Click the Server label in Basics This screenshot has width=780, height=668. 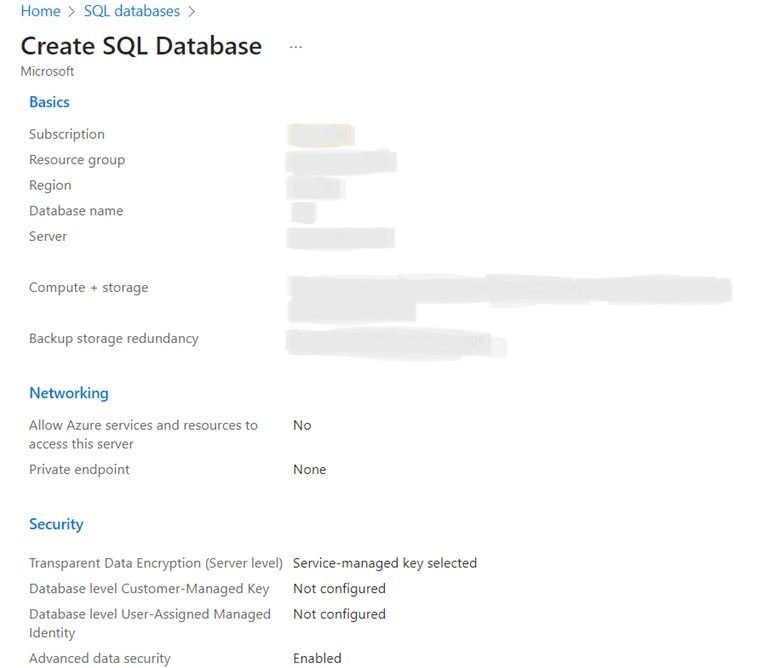[x=48, y=236]
